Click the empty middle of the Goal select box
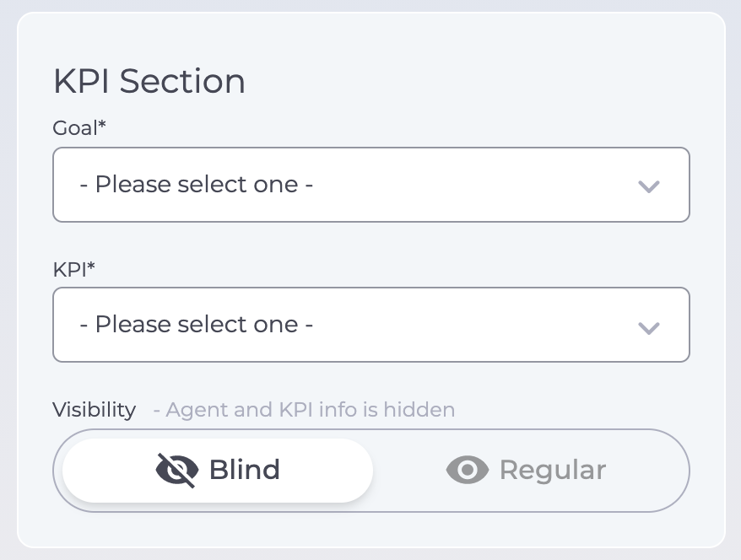The image size is (741, 560). [x=473, y=185]
